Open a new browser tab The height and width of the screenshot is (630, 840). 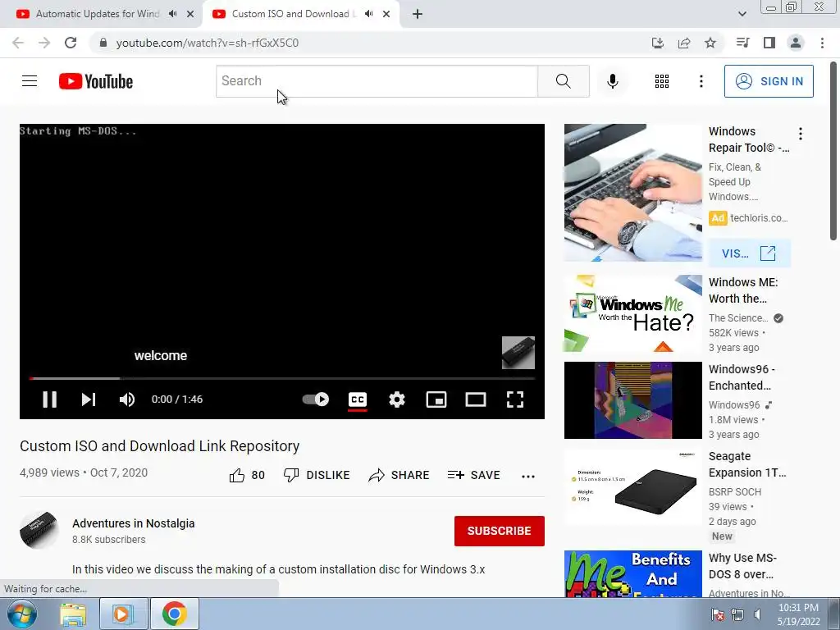pyautogui.click(x=418, y=14)
